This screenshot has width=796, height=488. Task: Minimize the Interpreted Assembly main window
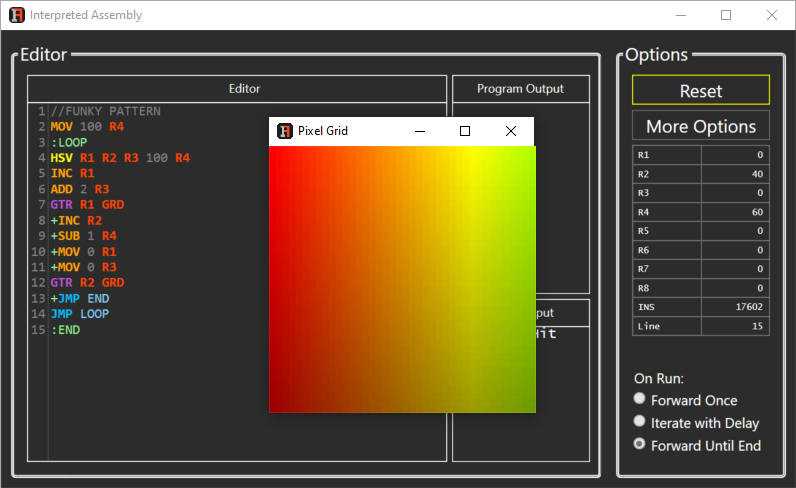pos(681,15)
